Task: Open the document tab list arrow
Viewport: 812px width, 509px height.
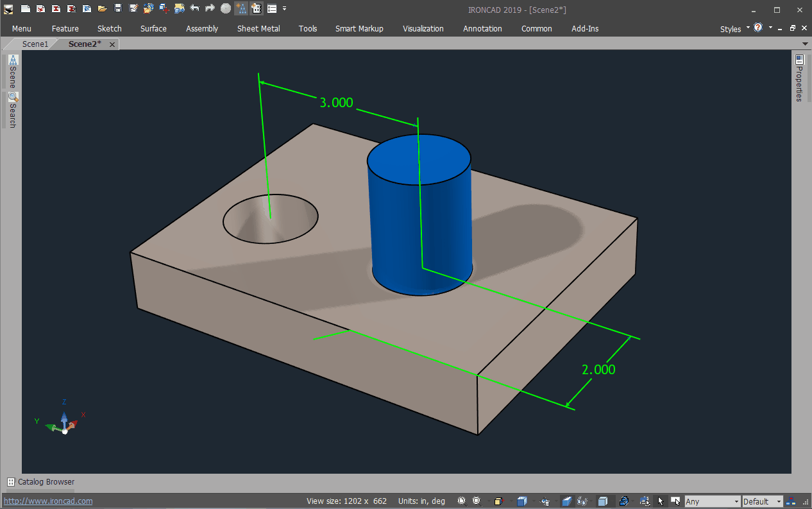Action: [806, 44]
